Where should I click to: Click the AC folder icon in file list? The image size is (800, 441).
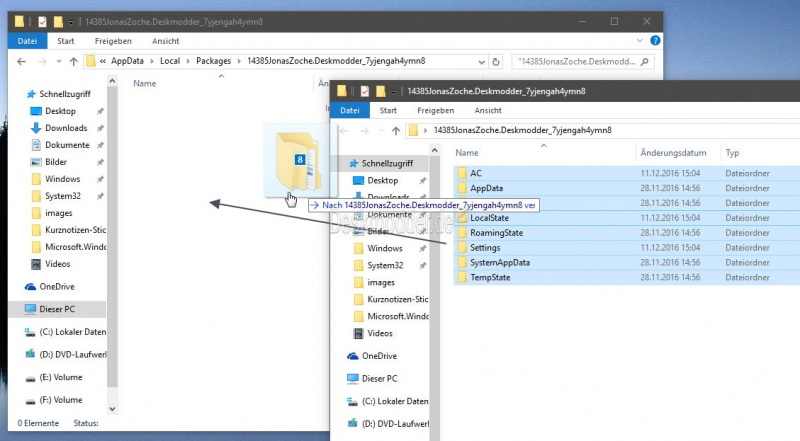tap(462, 173)
